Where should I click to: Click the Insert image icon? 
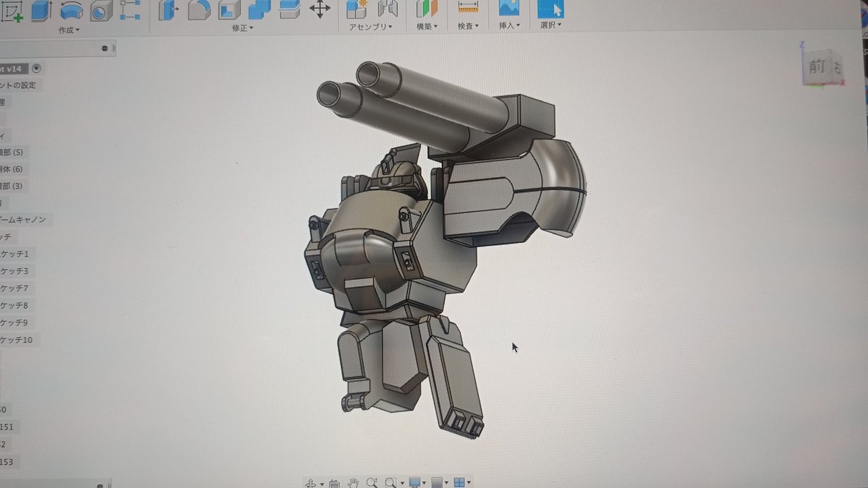click(x=509, y=8)
